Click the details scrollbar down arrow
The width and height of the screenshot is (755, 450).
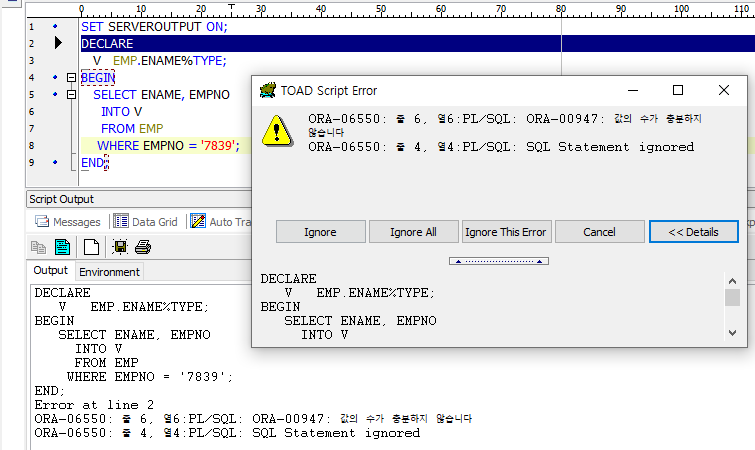pos(732,333)
